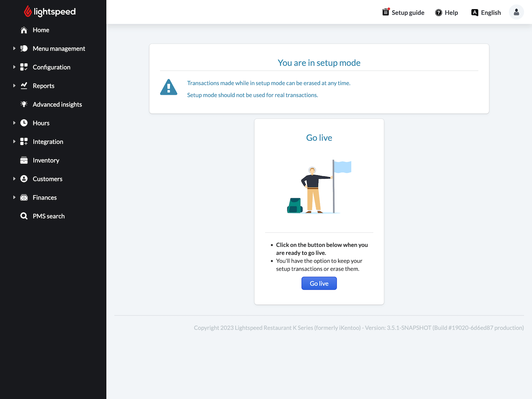Click the Inventory box icon
The height and width of the screenshot is (399, 532).
pos(24,160)
